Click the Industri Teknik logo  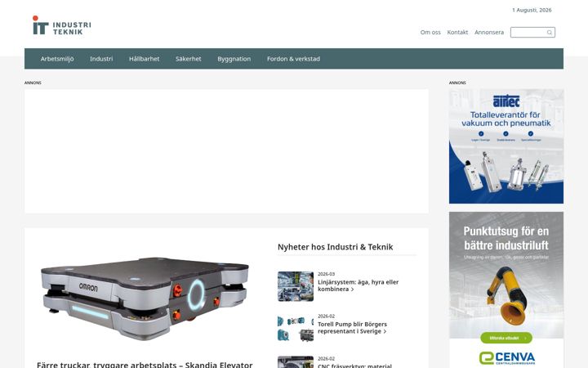point(61,25)
